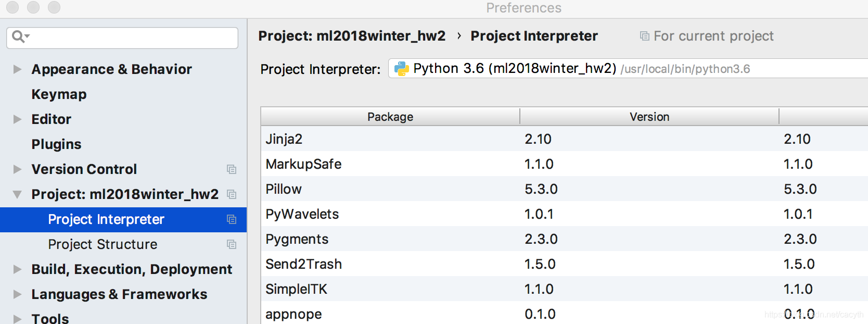Click project-level icon beside Version Control
This screenshot has width=868, height=324.
(232, 169)
